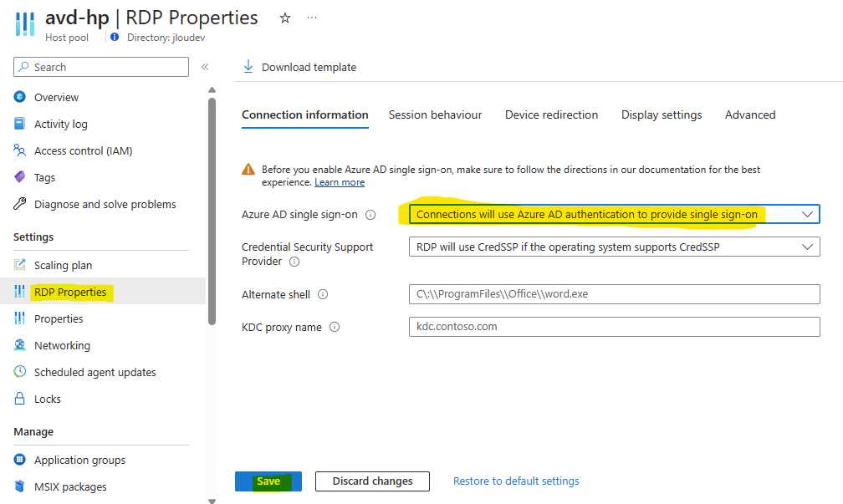This screenshot has height=504, width=843.
Task: Open the Device redirection tab
Action: point(551,115)
